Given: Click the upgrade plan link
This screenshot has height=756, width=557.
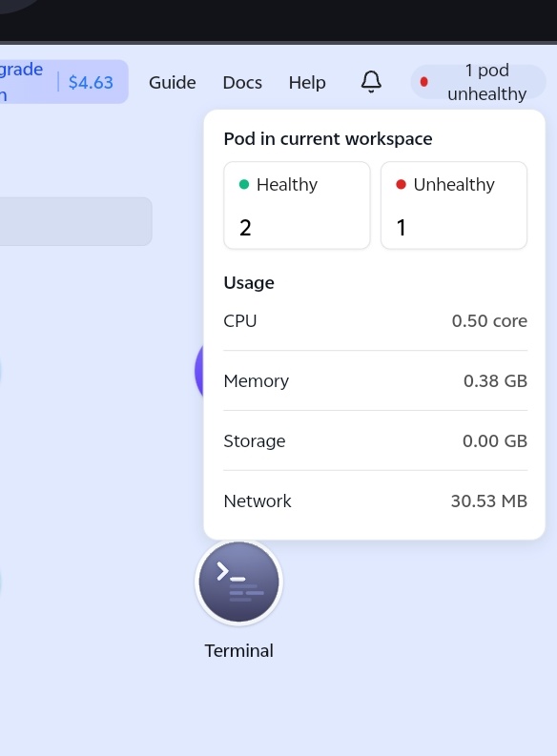Looking at the screenshot, I should click(x=21, y=82).
